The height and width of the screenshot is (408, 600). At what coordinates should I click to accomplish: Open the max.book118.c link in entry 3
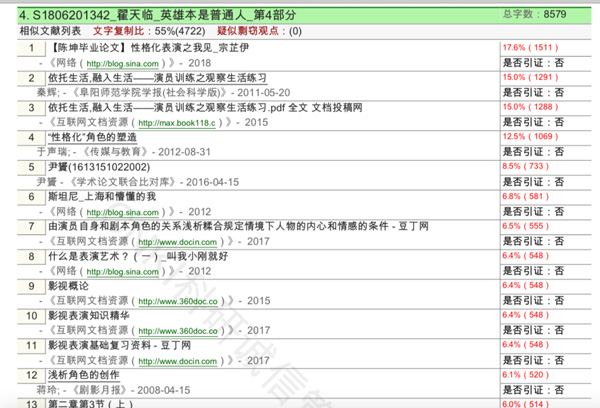177,123
